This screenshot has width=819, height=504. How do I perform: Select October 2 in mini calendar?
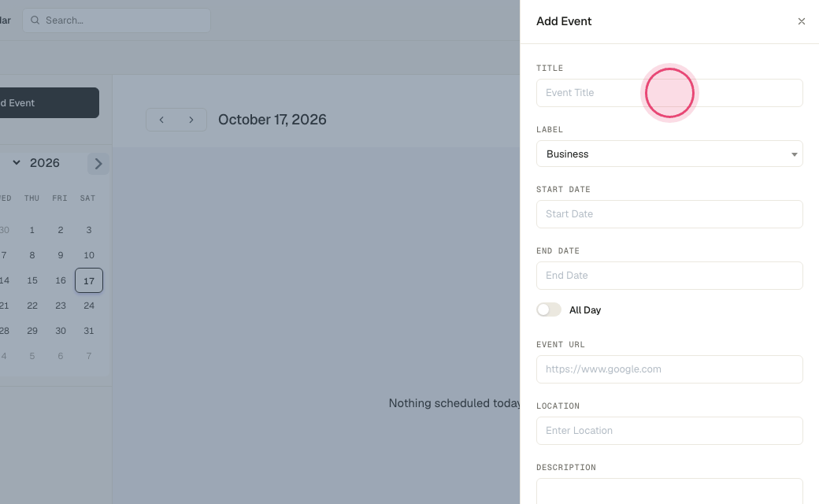coord(61,230)
